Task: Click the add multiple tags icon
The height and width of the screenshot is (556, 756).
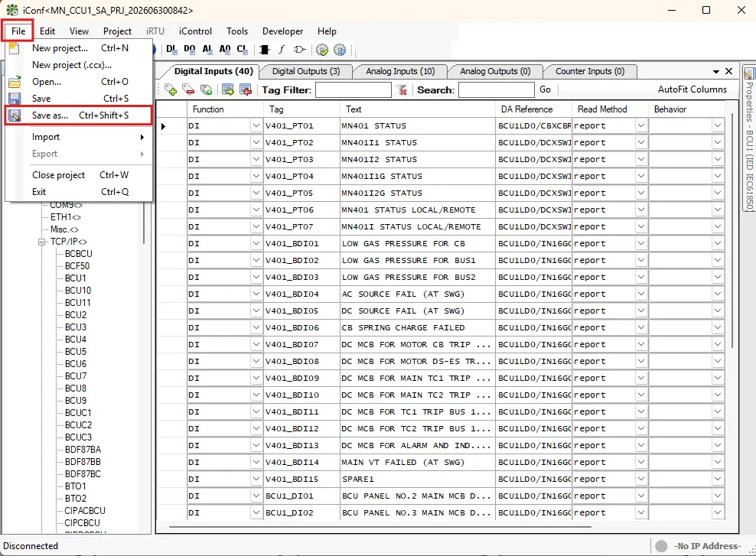Action: coord(206,89)
